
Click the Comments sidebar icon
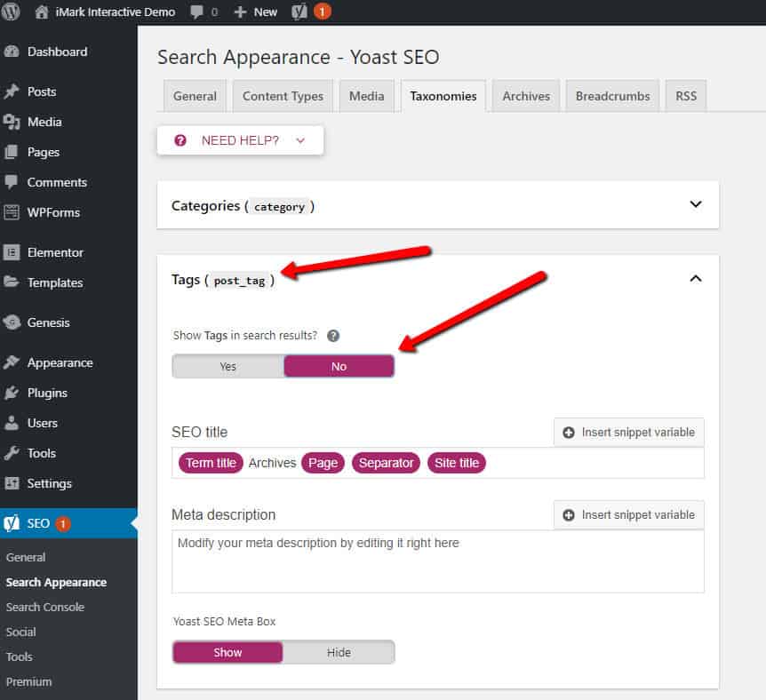click(12, 182)
